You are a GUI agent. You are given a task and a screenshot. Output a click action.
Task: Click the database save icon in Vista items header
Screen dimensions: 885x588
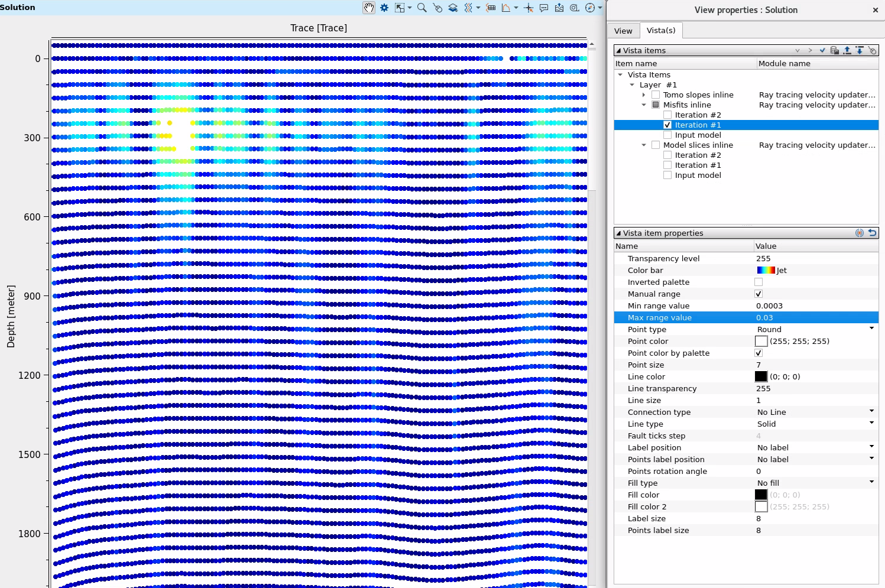tap(835, 51)
